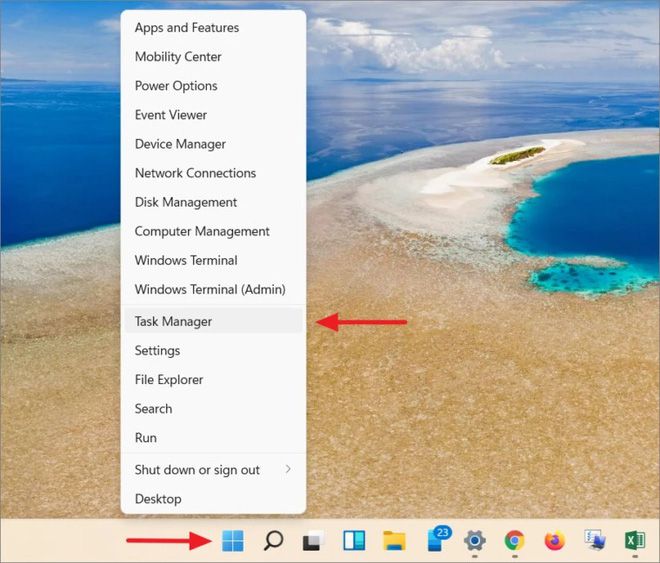Open Disk Management entry
Viewport: 660px width, 563px height.
(x=213, y=202)
